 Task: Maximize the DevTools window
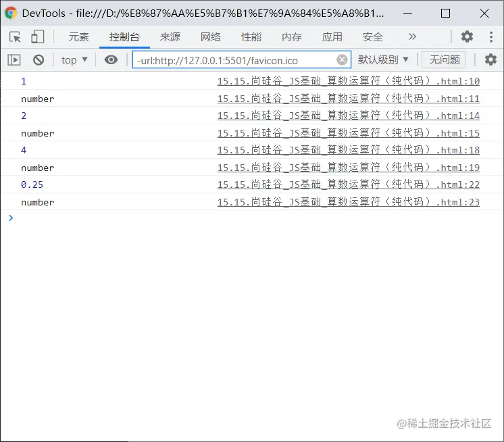pos(445,14)
